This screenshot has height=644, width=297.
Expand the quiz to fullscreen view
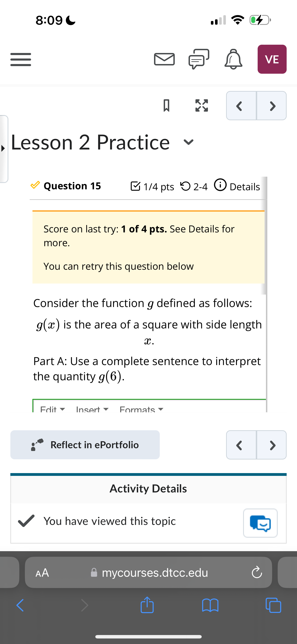201,105
